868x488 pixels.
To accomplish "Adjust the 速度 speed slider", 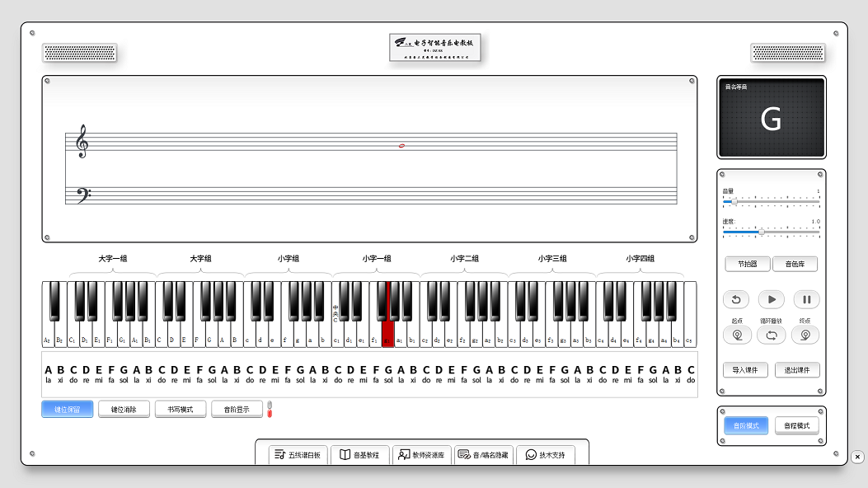I will pos(771,232).
